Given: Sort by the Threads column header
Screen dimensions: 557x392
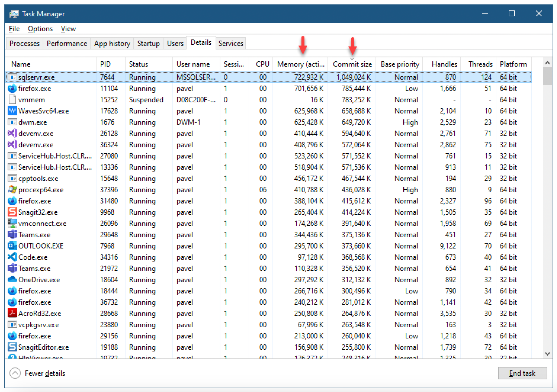Looking at the screenshot, I should click(478, 64).
